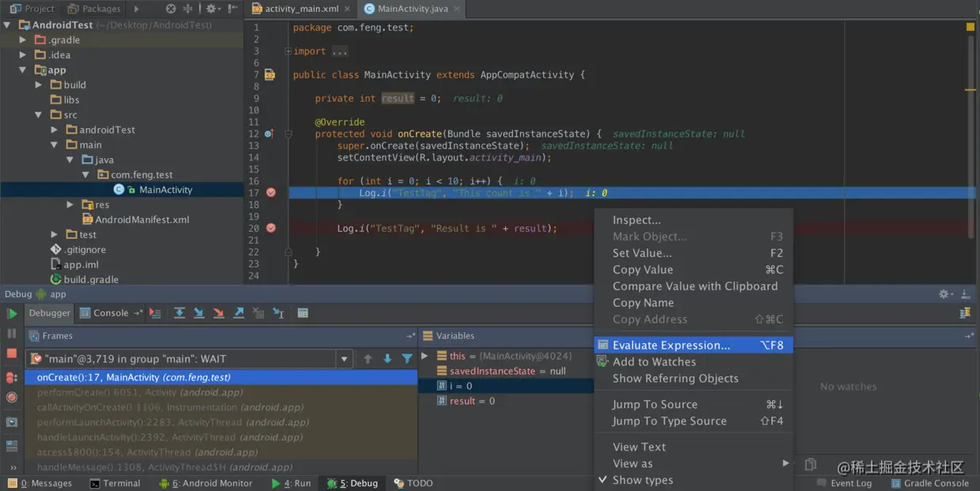The width and height of the screenshot is (980, 491).
Task: Open the Gradle Console
Action: (x=929, y=484)
